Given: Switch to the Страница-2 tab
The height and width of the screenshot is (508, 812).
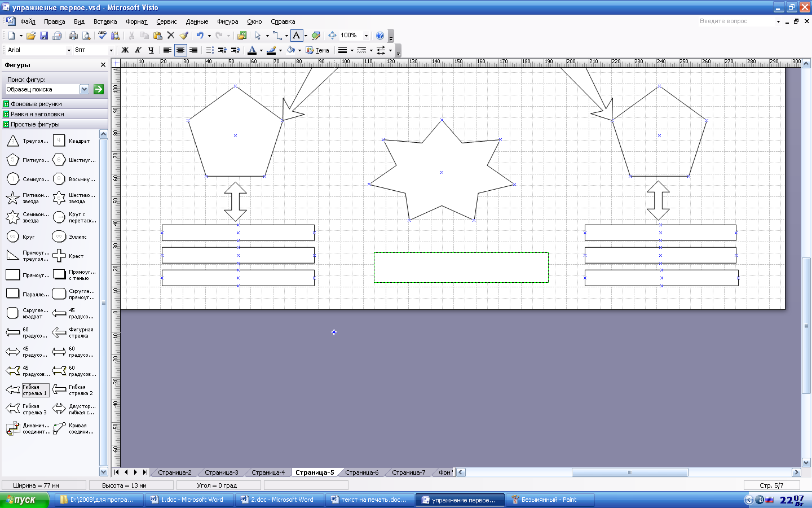Looking at the screenshot, I should coord(175,472).
